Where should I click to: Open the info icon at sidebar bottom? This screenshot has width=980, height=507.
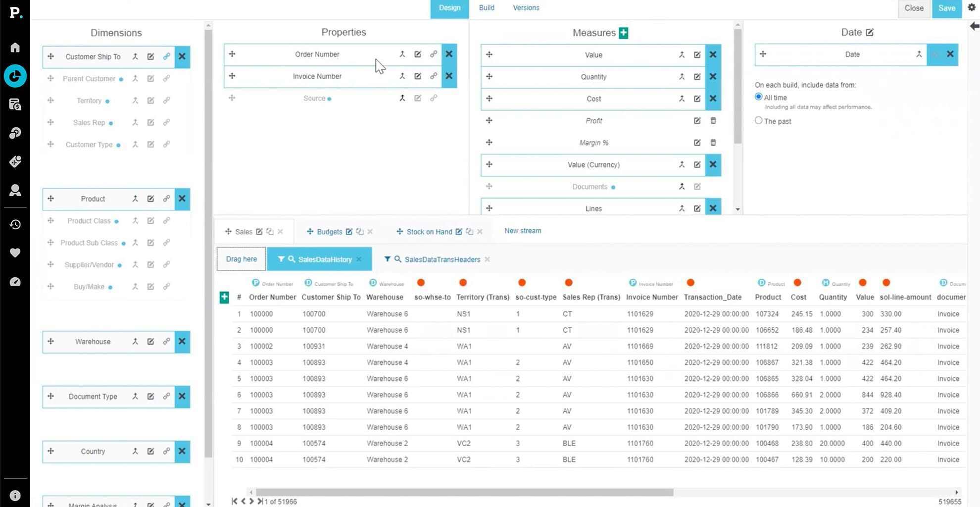(15, 496)
